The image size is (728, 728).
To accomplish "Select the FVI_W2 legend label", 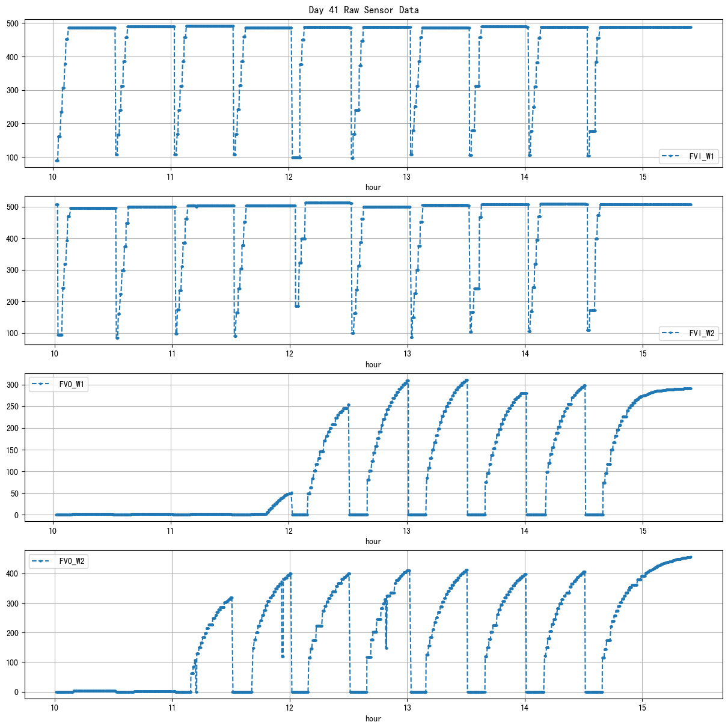I will click(x=702, y=333).
